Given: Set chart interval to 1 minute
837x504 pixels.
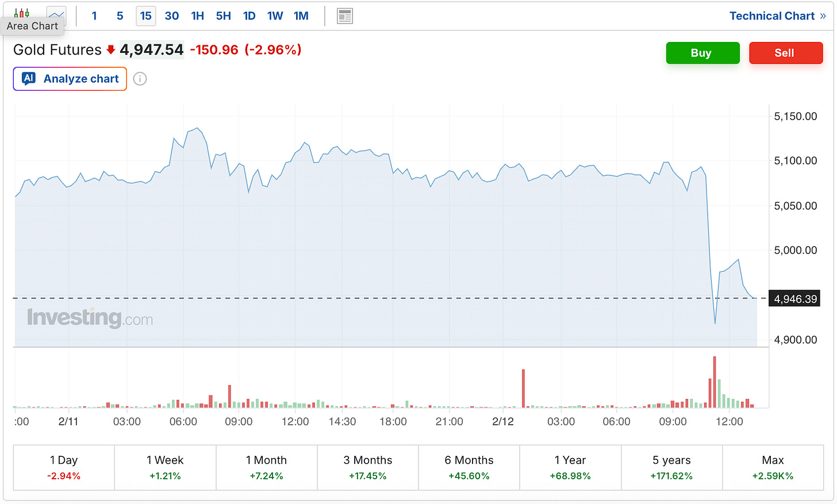Looking at the screenshot, I should coord(94,16).
